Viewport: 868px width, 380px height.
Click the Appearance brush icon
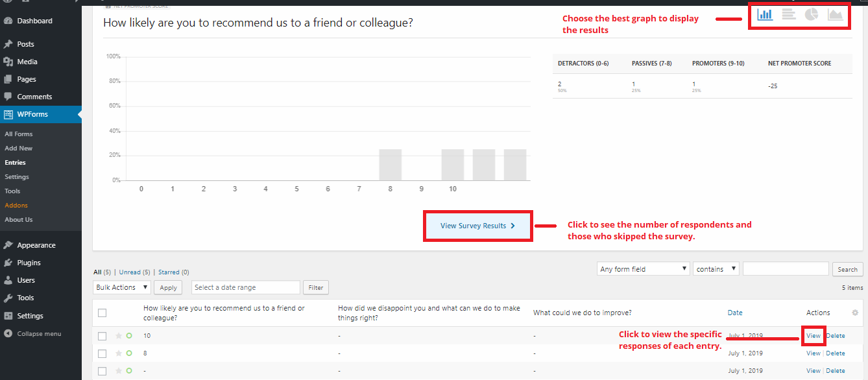(x=8, y=245)
